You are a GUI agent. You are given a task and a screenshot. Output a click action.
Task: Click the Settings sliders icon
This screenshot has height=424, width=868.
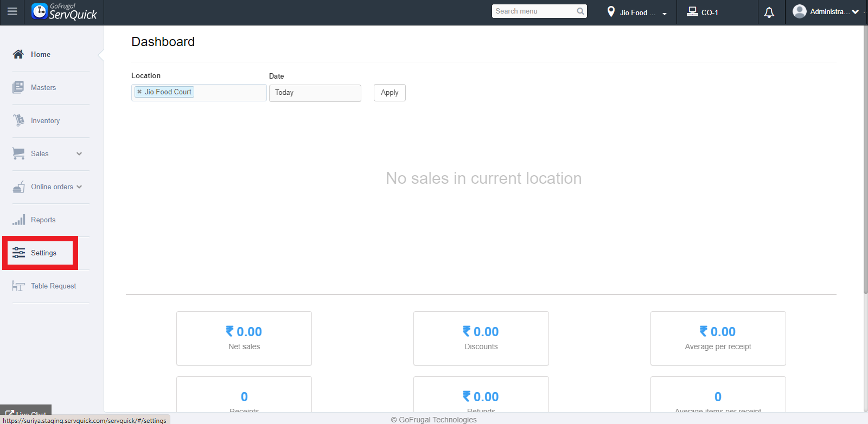(18, 253)
